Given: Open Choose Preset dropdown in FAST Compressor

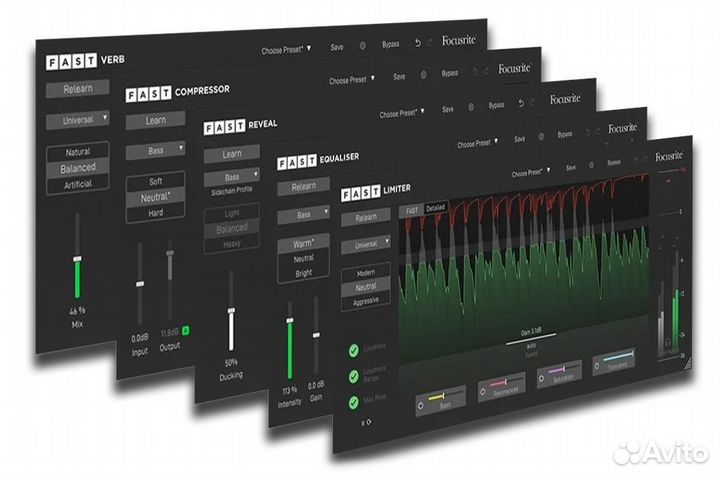Looking at the screenshot, I should (352, 80).
